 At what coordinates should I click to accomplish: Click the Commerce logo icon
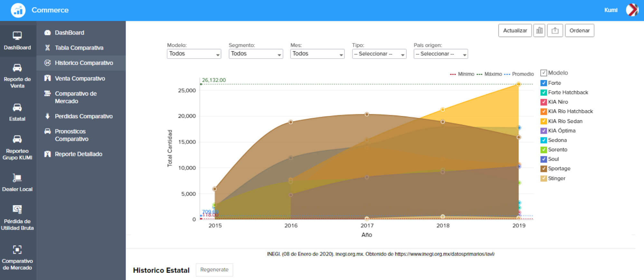[18, 10]
